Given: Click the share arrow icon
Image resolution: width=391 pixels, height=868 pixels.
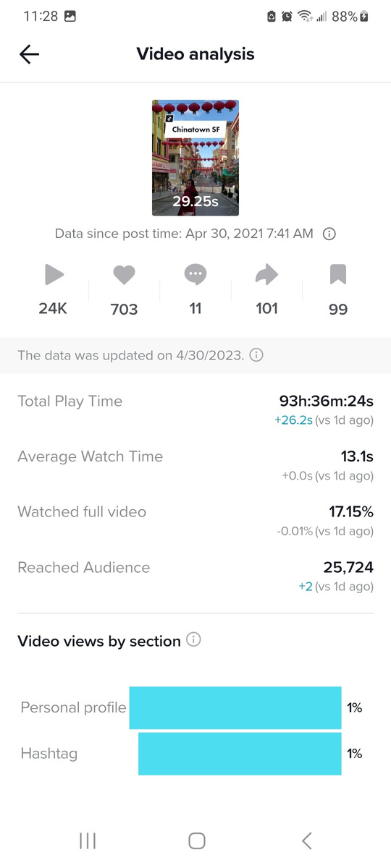Looking at the screenshot, I should 267,274.
